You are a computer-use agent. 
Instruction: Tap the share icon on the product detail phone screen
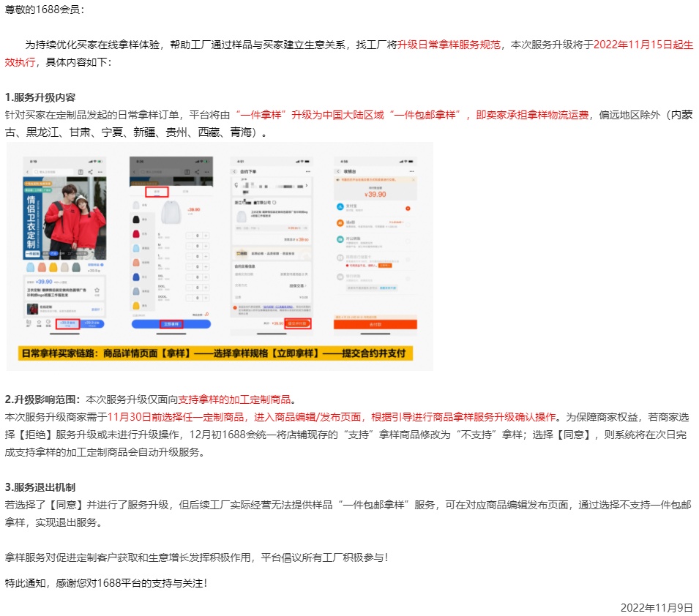tap(91, 172)
